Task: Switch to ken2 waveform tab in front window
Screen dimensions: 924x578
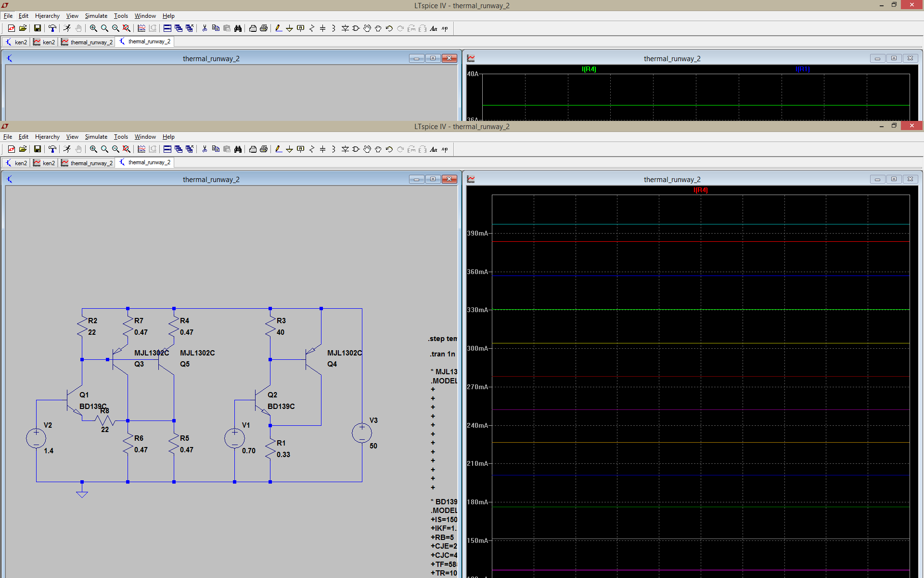Action: [x=44, y=163]
